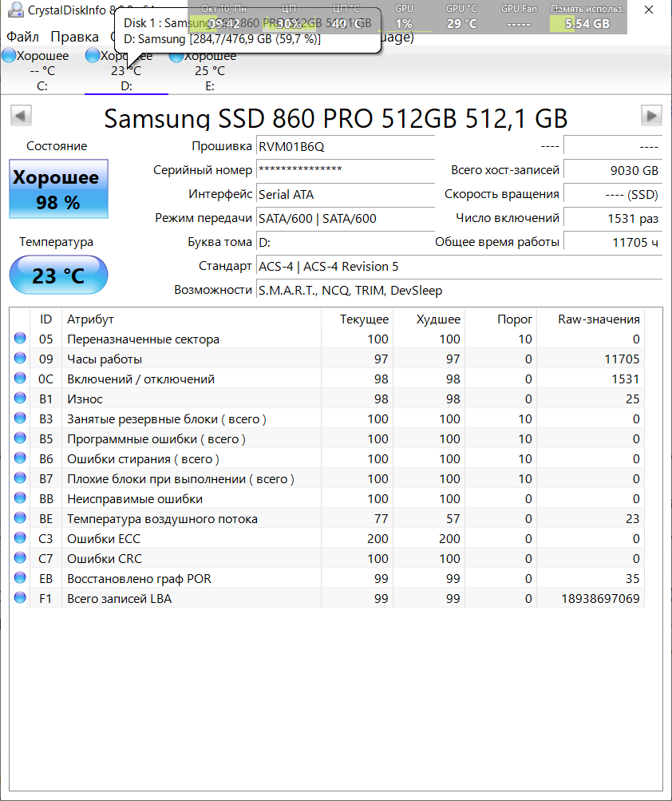Select drive E: health status tab

(x=210, y=70)
